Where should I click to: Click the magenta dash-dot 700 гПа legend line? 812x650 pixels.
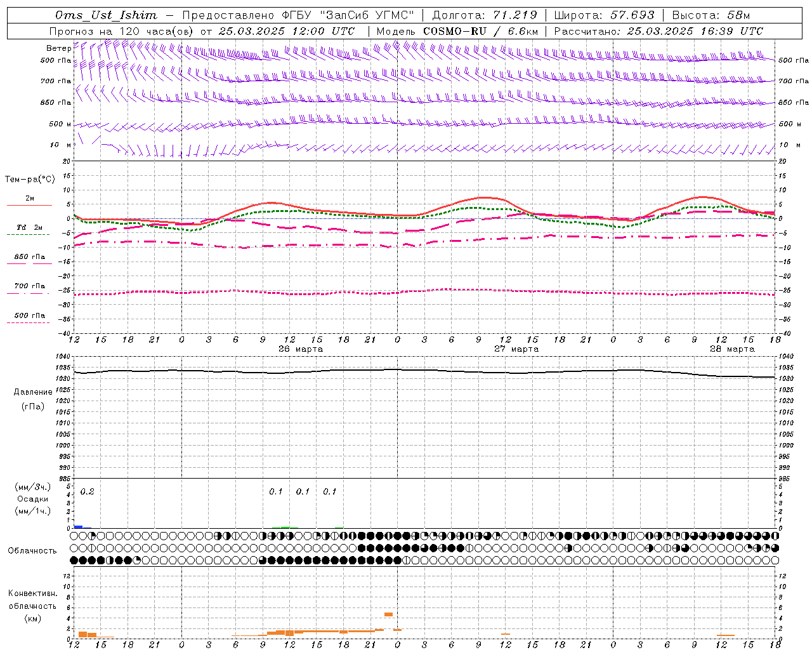(x=28, y=293)
